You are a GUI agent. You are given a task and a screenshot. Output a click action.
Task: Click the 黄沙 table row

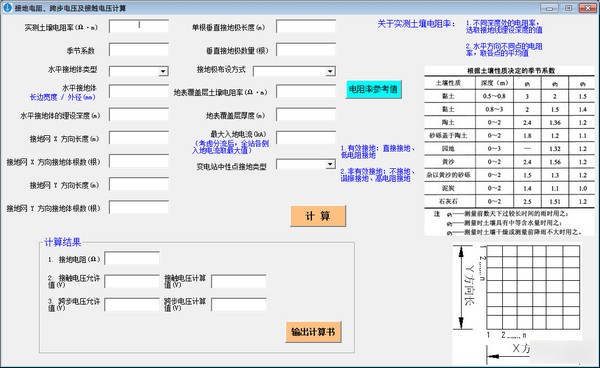pyautogui.click(x=510, y=162)
